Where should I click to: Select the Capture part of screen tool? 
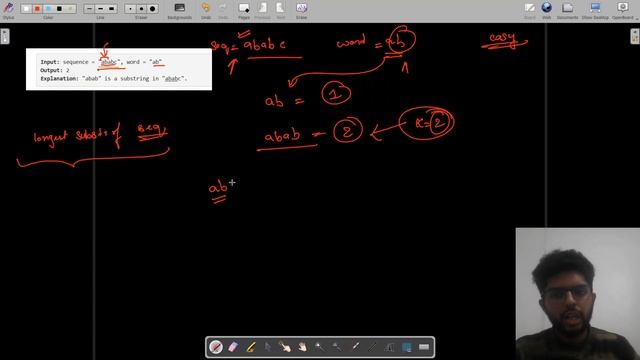click(x=407, y=347)
